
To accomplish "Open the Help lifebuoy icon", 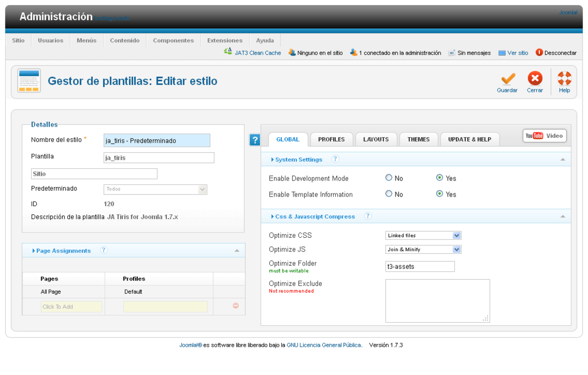I will click(564, 79).
